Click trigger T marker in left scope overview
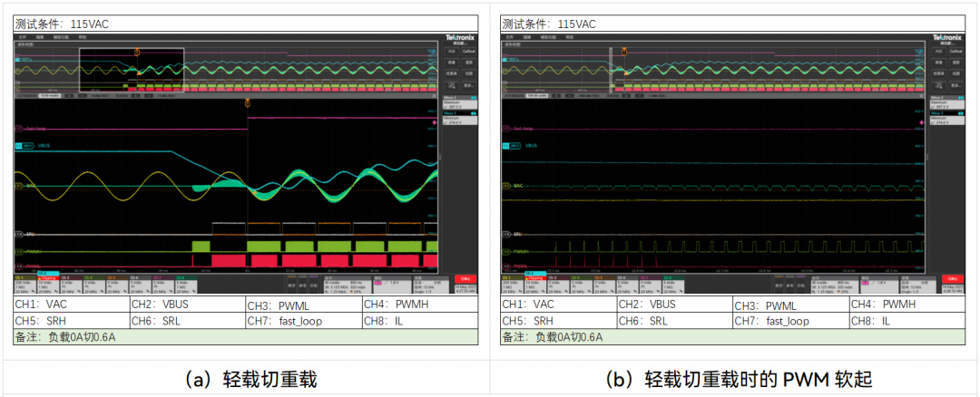 click(137, 52)
